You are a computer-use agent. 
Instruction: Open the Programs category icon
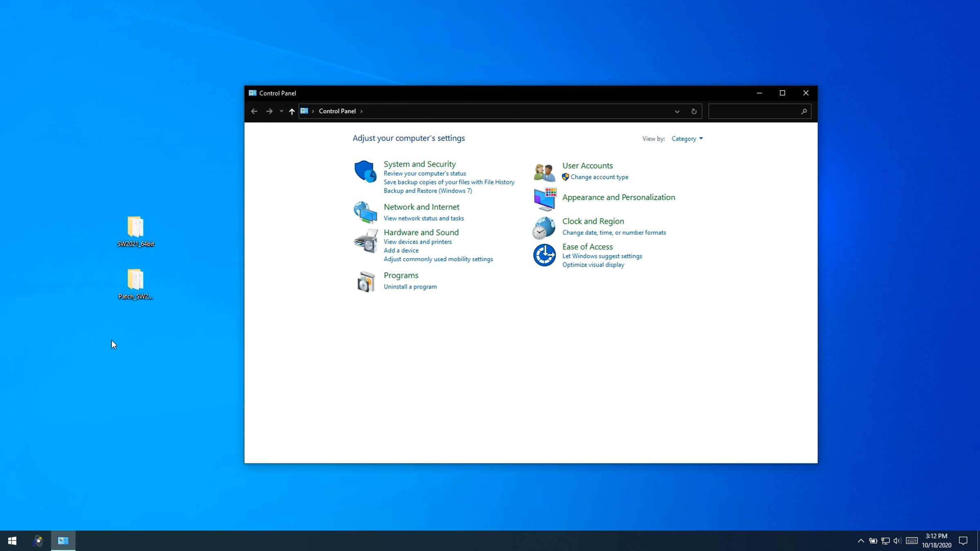tap(365, 282)
